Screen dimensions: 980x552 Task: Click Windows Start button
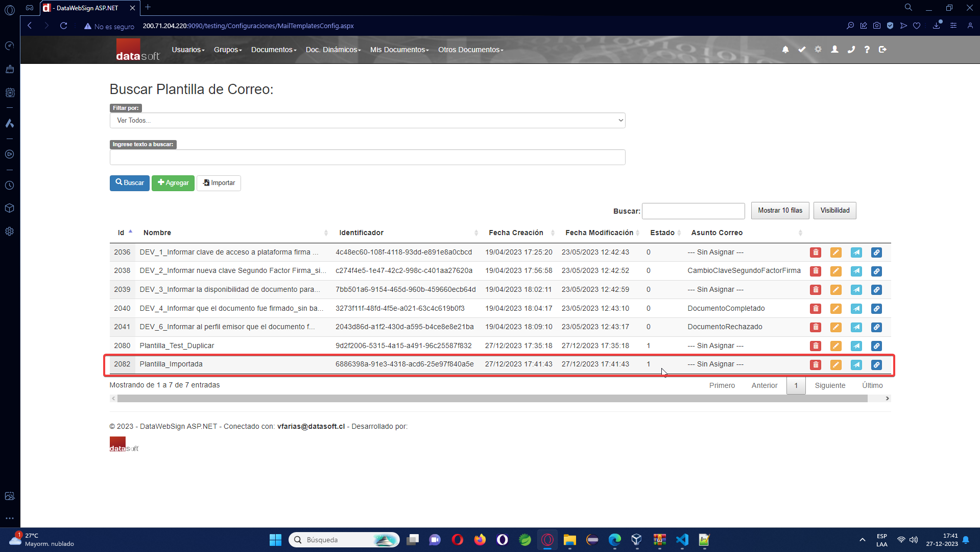point(275,540)
